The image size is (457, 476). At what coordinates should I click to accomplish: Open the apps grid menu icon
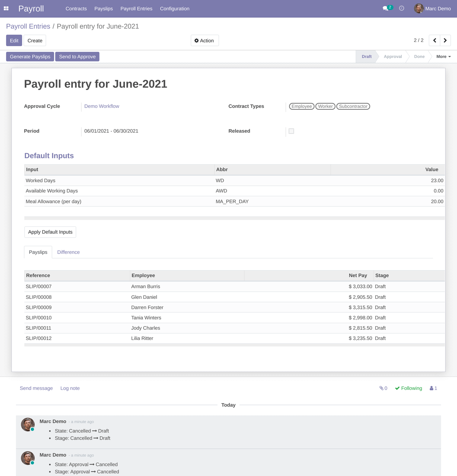(6, 8)
